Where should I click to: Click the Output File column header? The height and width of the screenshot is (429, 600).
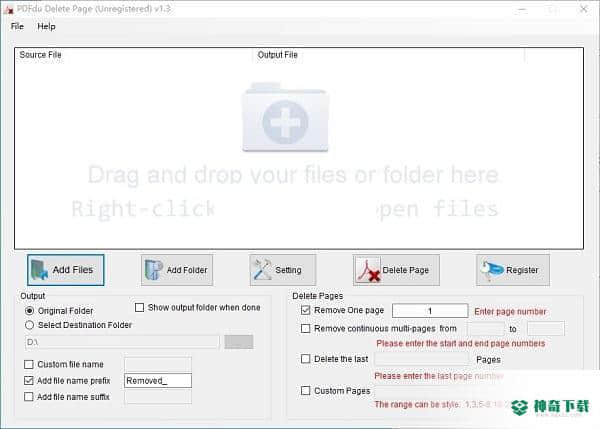point(388,55)
